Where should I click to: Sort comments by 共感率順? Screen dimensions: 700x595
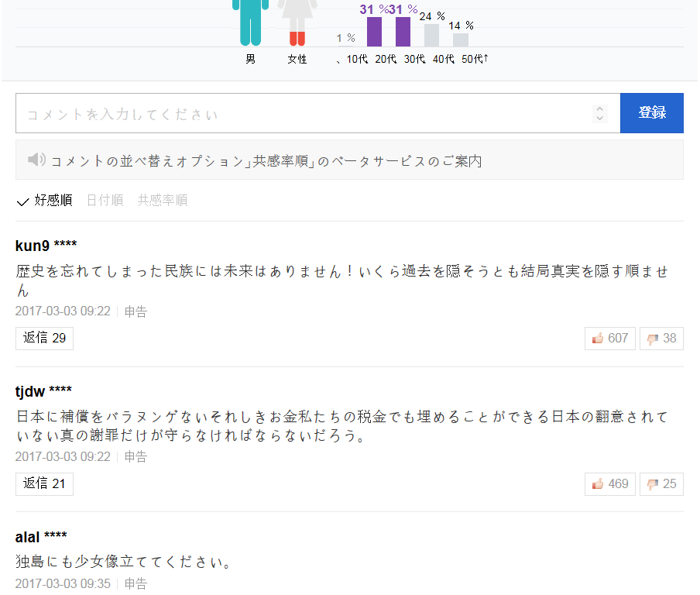click(163, 201)
